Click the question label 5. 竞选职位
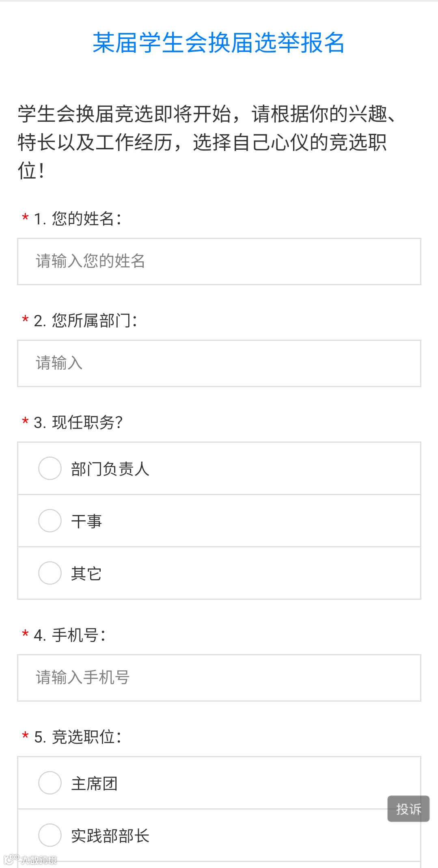The width and height of the screenshot is (438, 868). pyautogui.click(x=77, y=737)
